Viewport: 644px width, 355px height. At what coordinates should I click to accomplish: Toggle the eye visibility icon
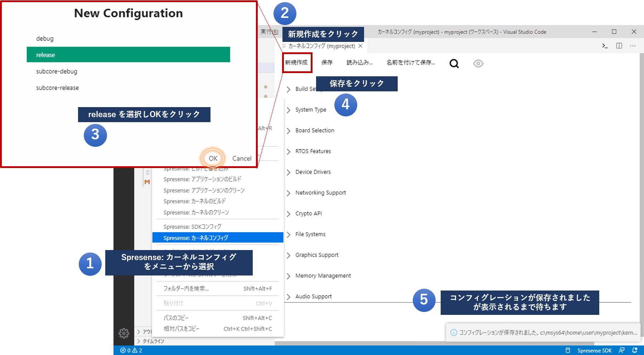pyautogui.click(x=478, y=63)
